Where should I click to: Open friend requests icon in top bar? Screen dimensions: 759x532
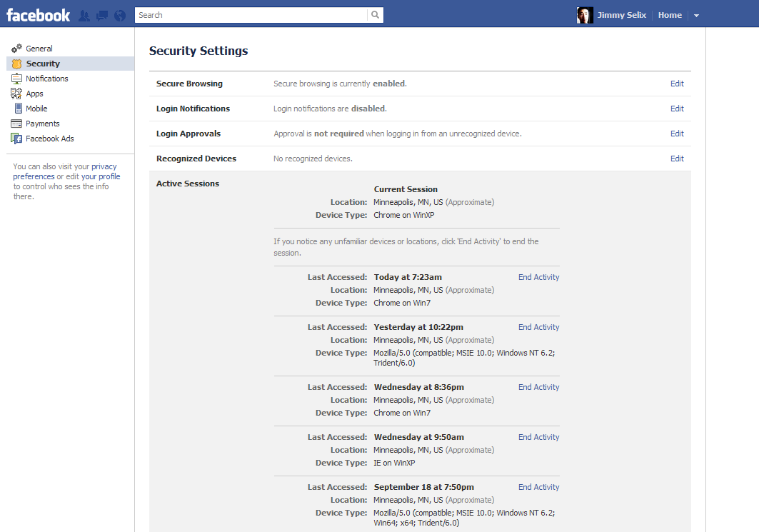[x=84, y=16]
